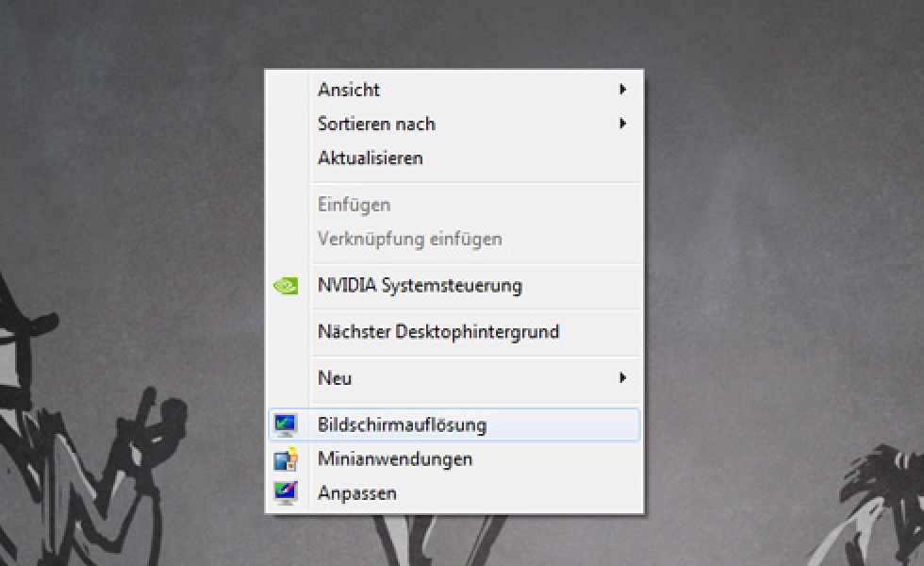The image size is (924, 566).
Task: Open Bildschirmauflösung settings
Action: point(402,425)
